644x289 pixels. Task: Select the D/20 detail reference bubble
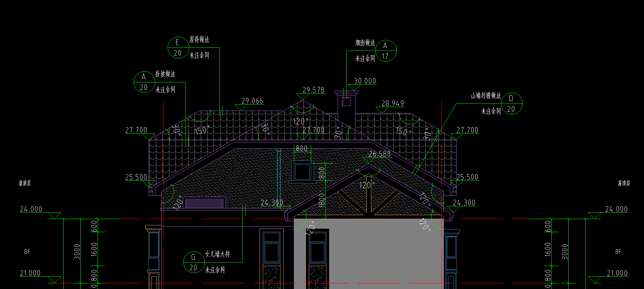pos(511,104)
